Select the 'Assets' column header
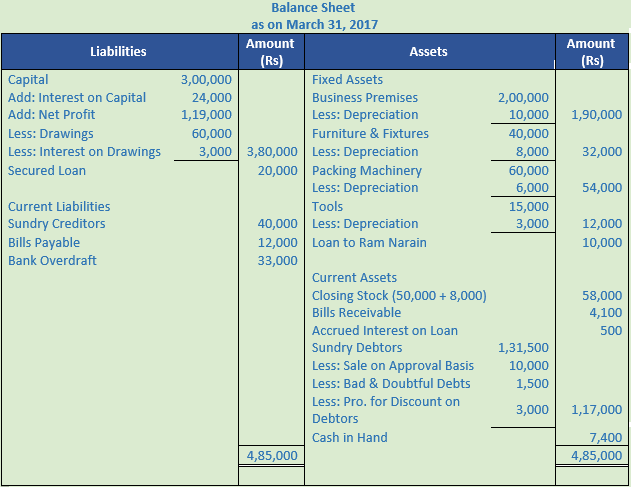Image resolution: width=631 pixels, height=487 pixels. 429,52
